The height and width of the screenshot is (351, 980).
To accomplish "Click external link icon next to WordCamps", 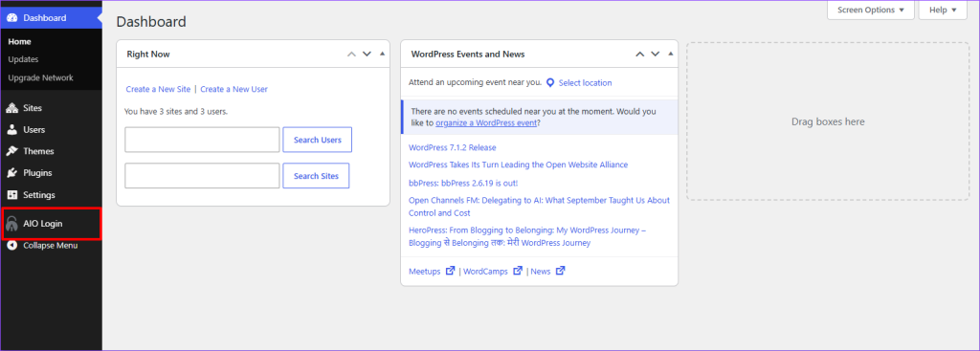I will click(x=518, y=271).
